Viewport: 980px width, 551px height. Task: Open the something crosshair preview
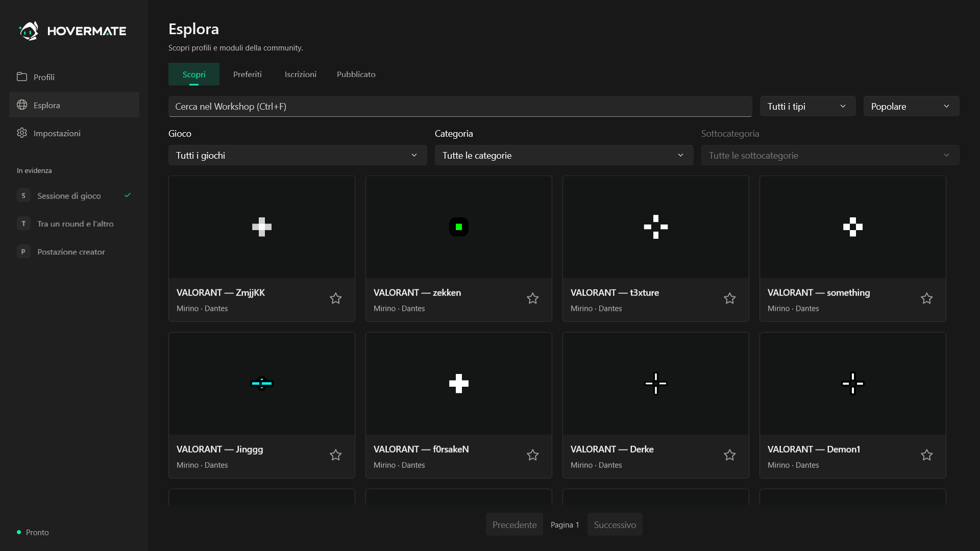tap(853, 227)
